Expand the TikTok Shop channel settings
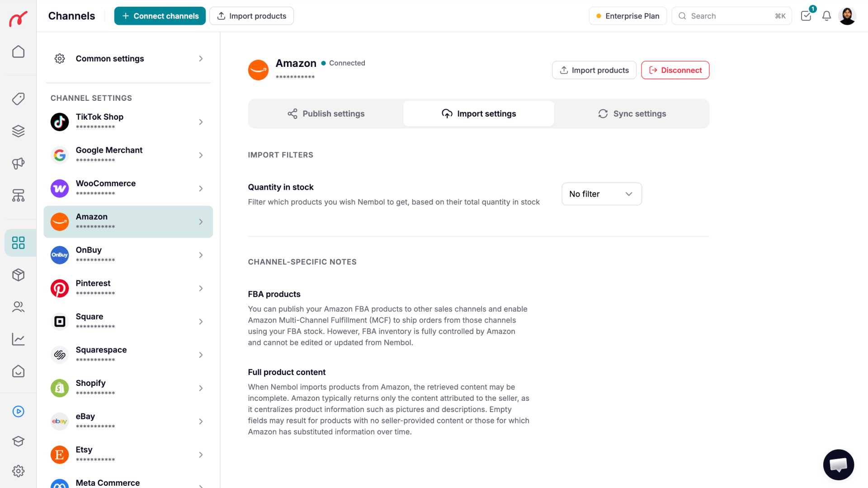The width and height of the screenshot is (868, 488). click(128, 122)
